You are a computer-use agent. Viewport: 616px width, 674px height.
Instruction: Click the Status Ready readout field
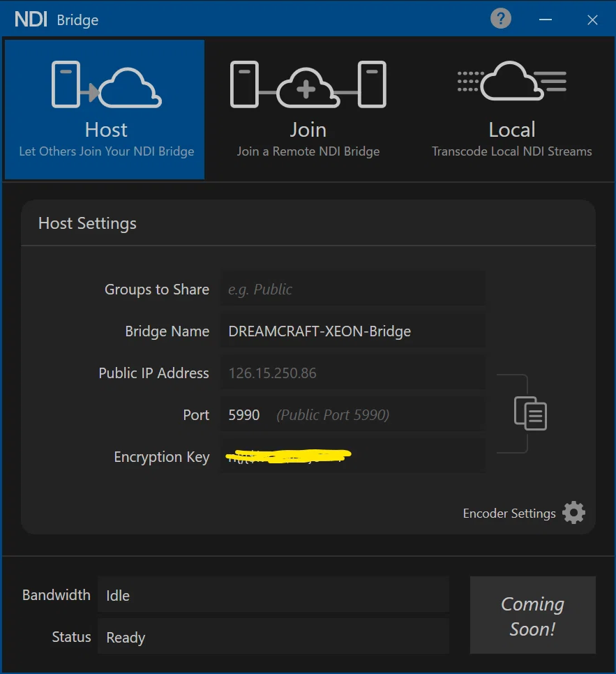pos(273,638)
